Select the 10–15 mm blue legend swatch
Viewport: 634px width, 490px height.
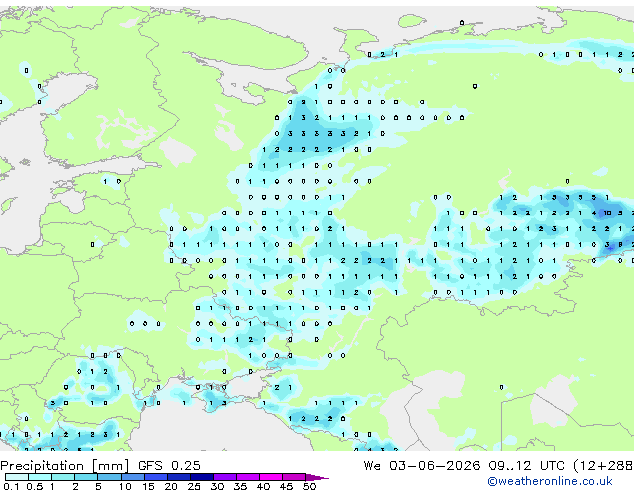tap(132, 477)
